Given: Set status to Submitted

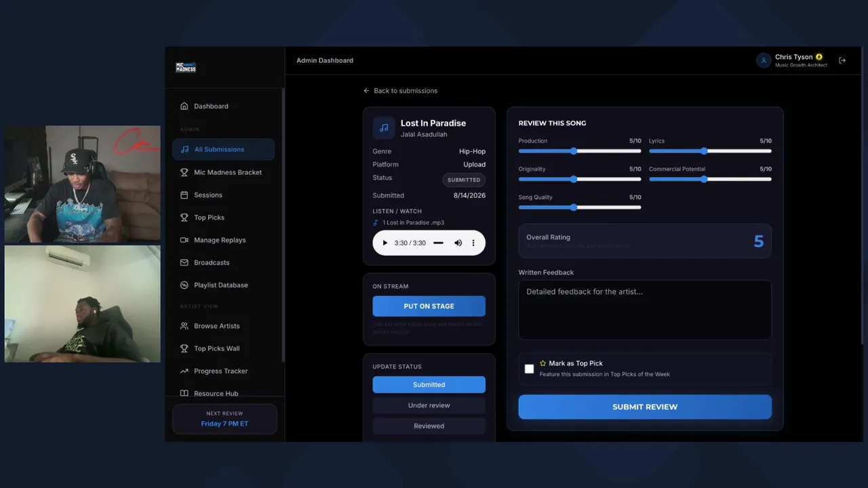Looking at the screenshot, I should [x=429, y=384].
